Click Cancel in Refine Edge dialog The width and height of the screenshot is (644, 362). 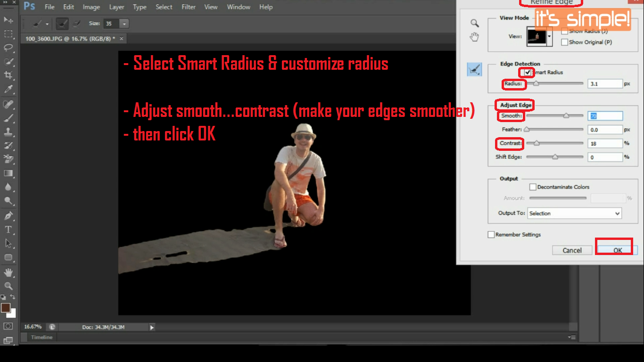(572, 250)
